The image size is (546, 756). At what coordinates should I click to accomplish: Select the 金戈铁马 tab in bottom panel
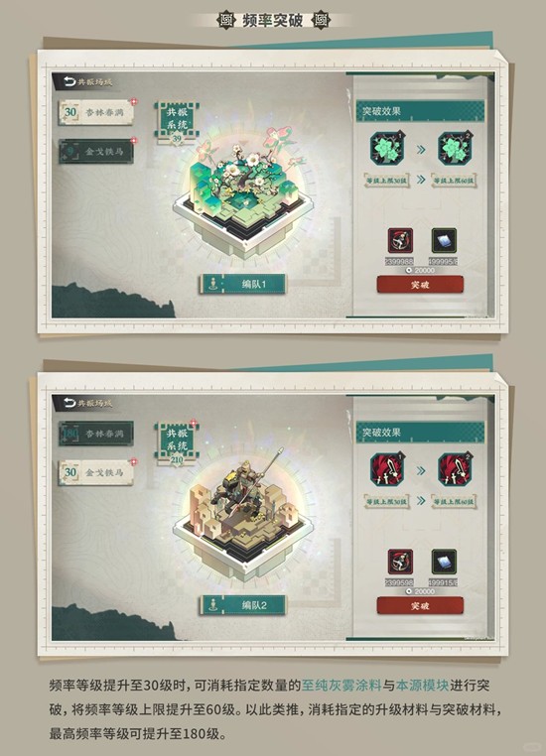[96, 472]
